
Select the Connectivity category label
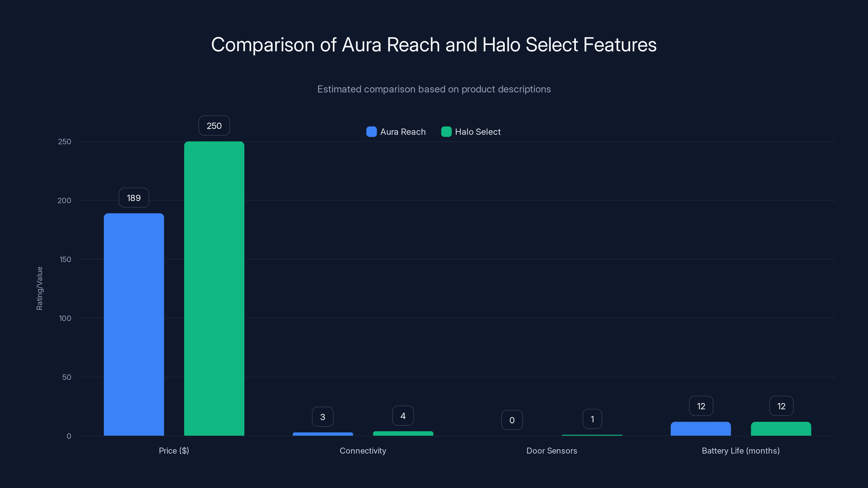[x=363, y=451]
